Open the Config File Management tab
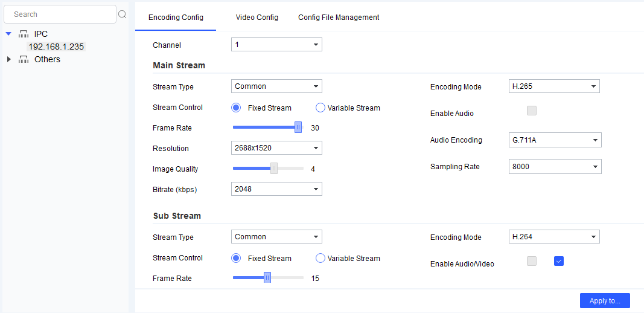644x313 pixels. (x=339, y=18)
